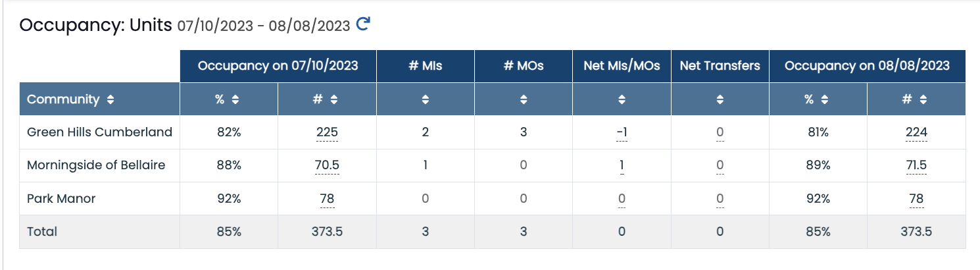Sort the Net Transfers column
This screenshot has height=270, width=980.
coord(720,99)
